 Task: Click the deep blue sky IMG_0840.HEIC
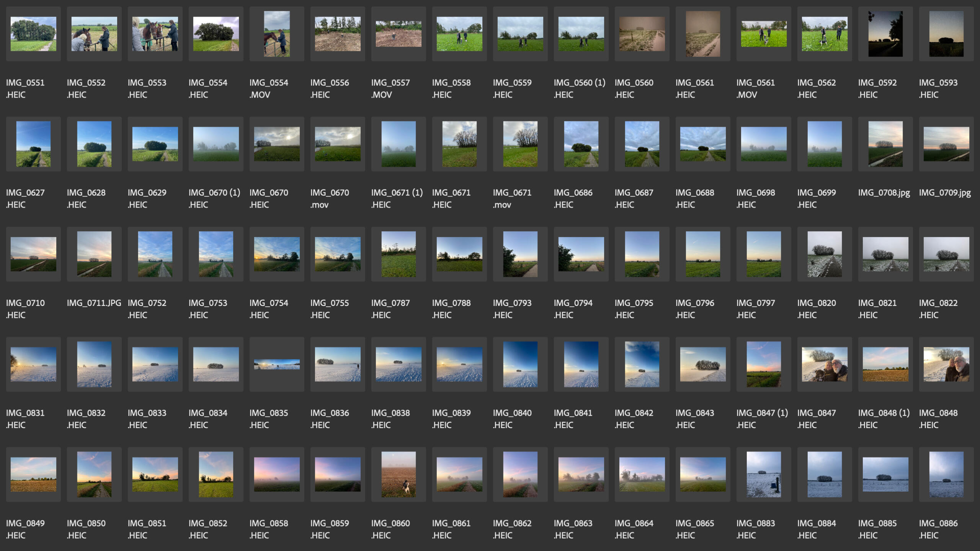pos(520,364)
